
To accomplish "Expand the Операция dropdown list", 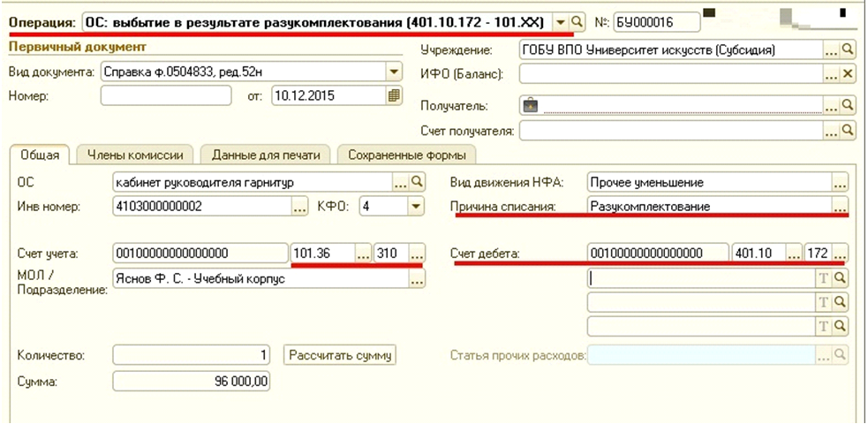I will (560, 20).
